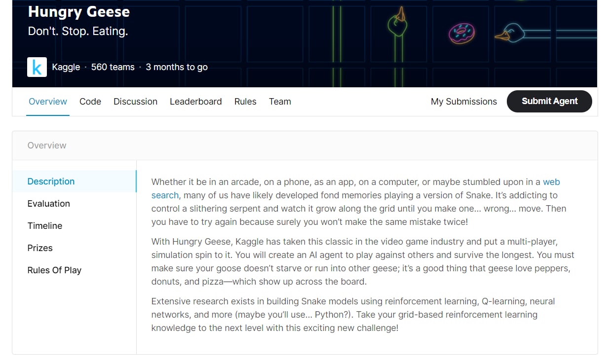Click the Submit Agent button
This screenshot has width=607, height=364.
549,101
